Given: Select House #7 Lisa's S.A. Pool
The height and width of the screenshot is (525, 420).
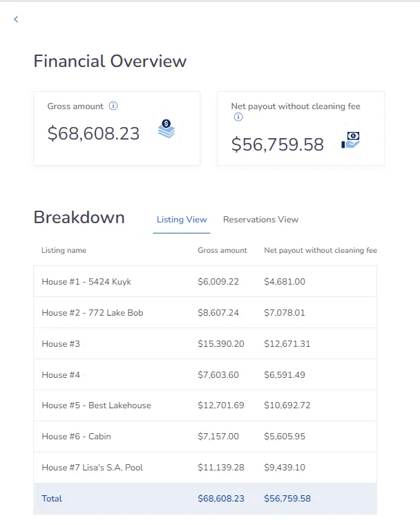Looking at the screenshot, I should 92,468.
